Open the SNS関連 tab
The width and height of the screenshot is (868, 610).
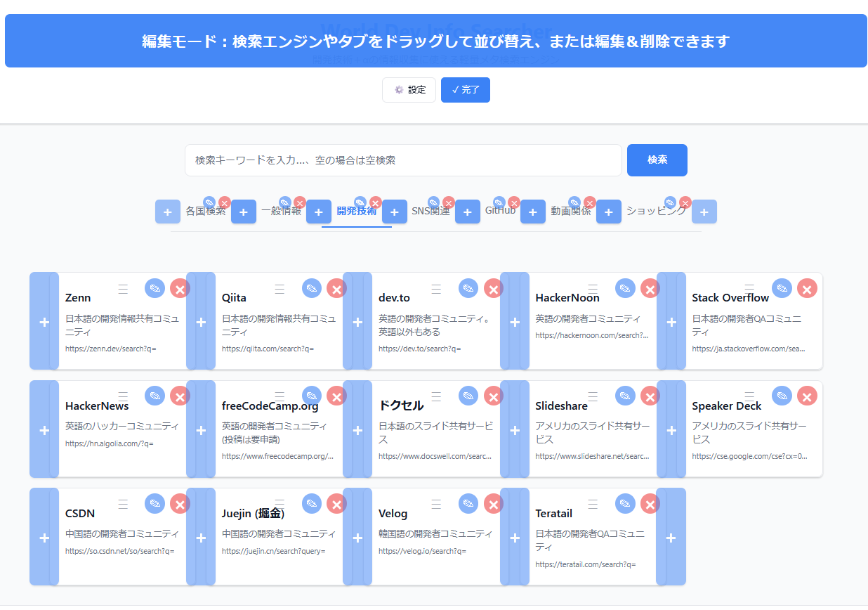[x=430, y=211]
